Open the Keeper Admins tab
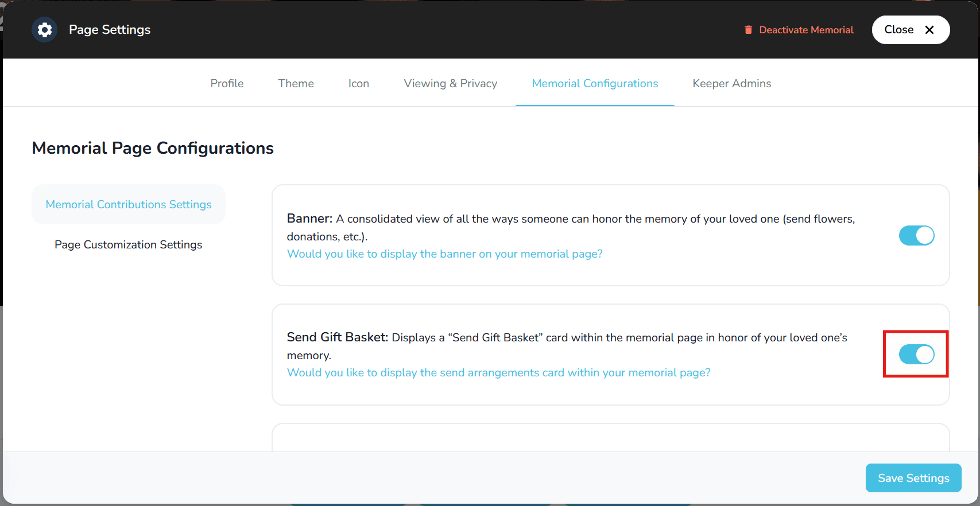This screenshot has width=980, height=506. tap(731, 84)
